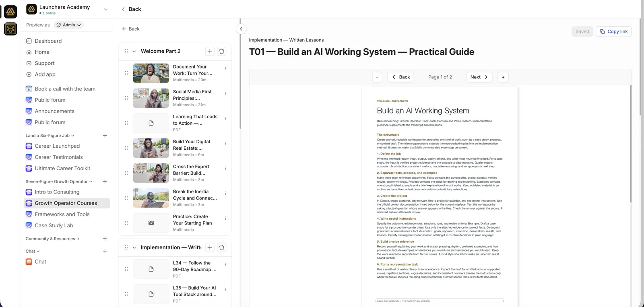
Task: Open Cross the Expert Barrier thumbnail
Action: pyautogui.click(x=151, y=173)
